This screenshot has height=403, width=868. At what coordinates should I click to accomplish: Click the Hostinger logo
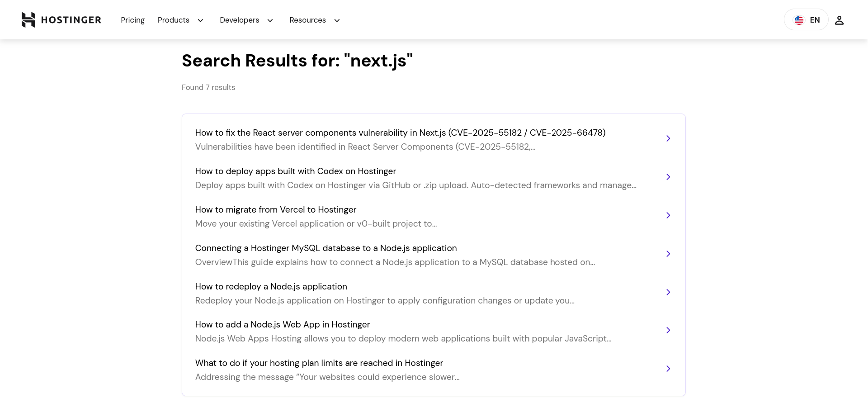click(61, 20)
